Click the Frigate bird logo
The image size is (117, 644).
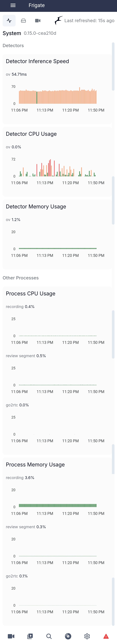coord(58,21)
